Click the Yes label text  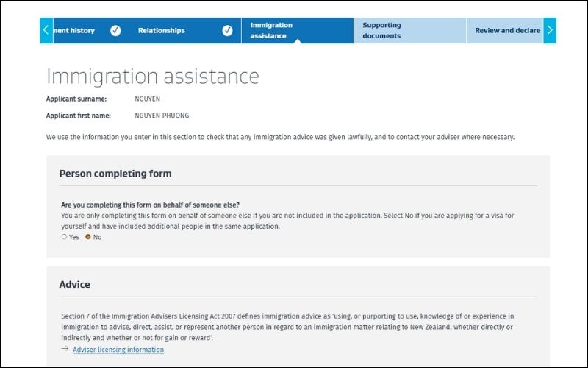coord(74,237)
